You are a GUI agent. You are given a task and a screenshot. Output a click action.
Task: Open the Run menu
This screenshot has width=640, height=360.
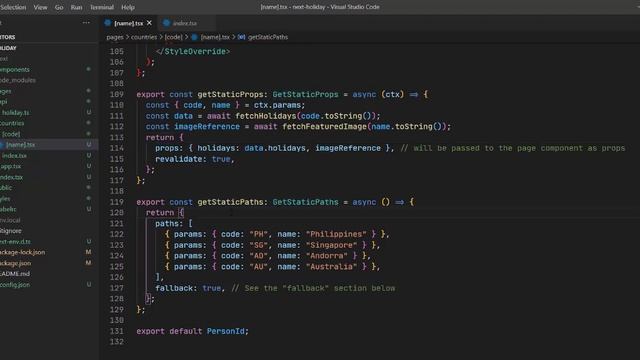pos(76,7)
